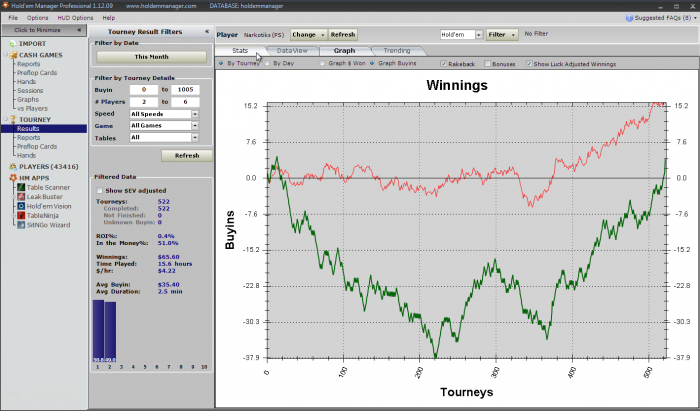This screenshot has width=700, height=411.
Task: Click the minimum # Players field
Action: [144, 102]
